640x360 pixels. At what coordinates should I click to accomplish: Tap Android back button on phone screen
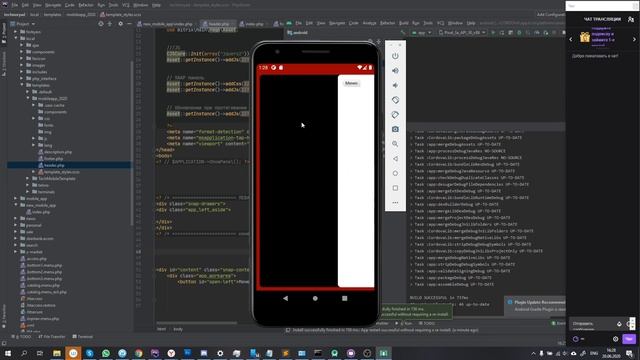tap(285, 298)
